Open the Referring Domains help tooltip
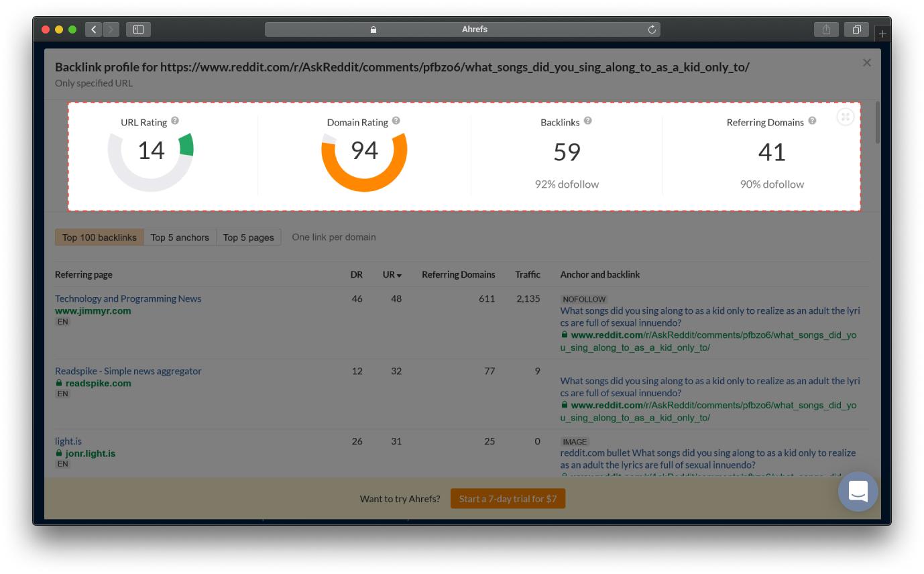Screen dimensions: 924x574 point(812,121)
